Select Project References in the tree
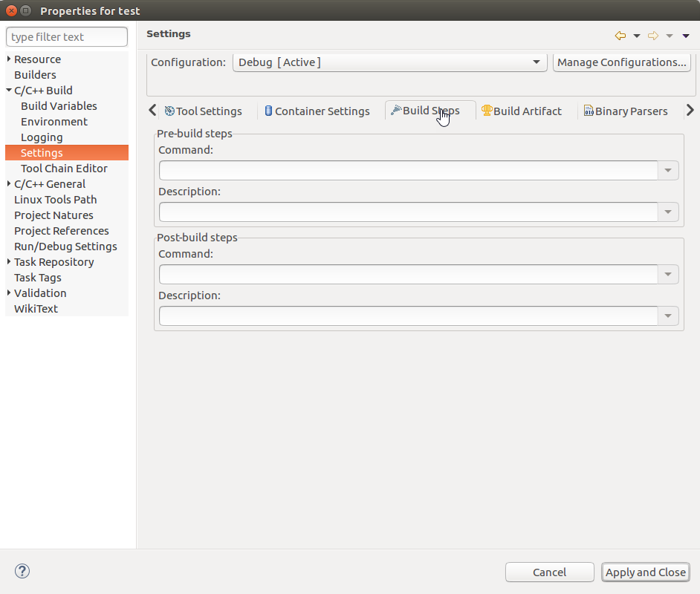Screen dimensions: 700x594 62,231
